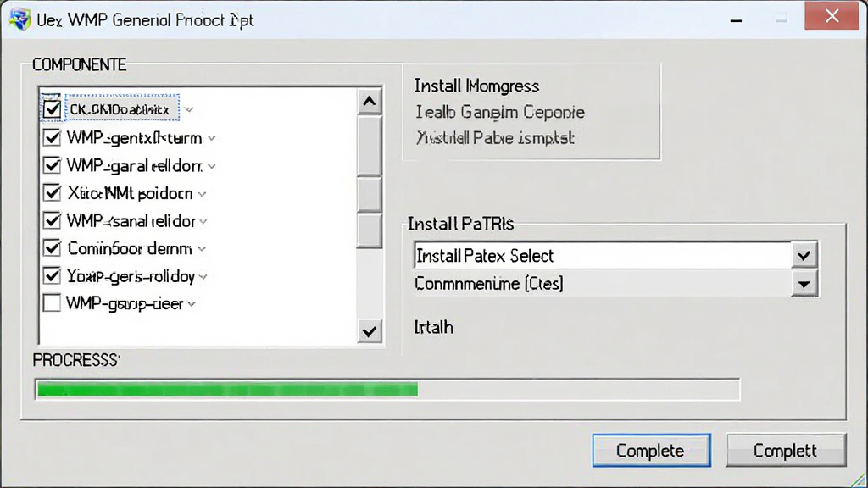The width and height of the screenshot is (868, 488).
Task: Open the Conmnmenime (Ctes) dropdown arrow
Action: [804, 284]
